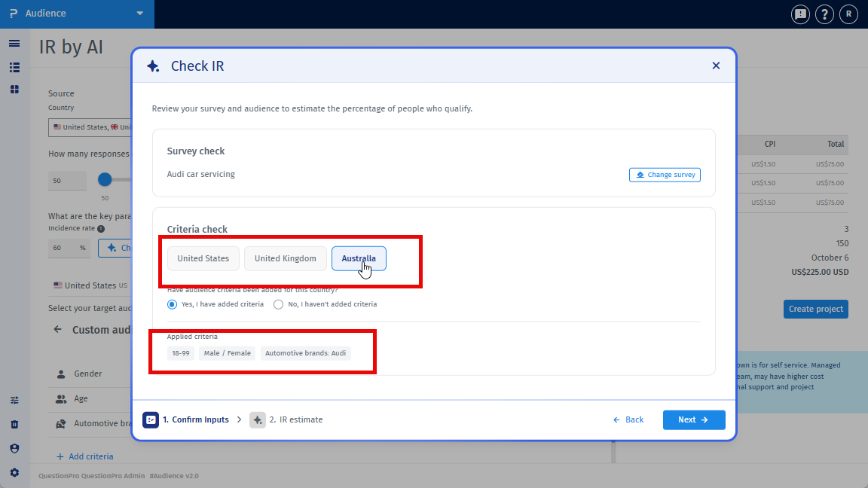The width and height of the screenshot is (868, 488).
Task: Switch to the United States tab
Action: pyautogui.click(x=203, y=258)
